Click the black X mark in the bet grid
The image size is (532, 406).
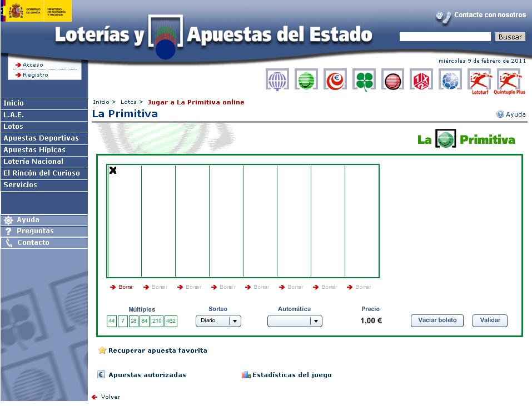pos(113,170)
